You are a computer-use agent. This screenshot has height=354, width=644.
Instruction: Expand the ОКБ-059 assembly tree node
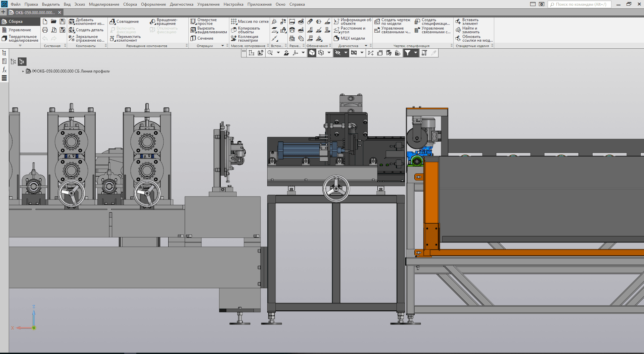23,71
